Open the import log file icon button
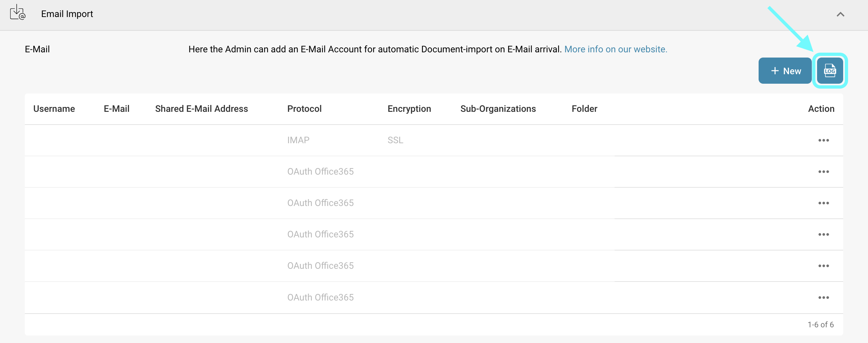Viewport: 868px width, 343px height. click(829, 71)
